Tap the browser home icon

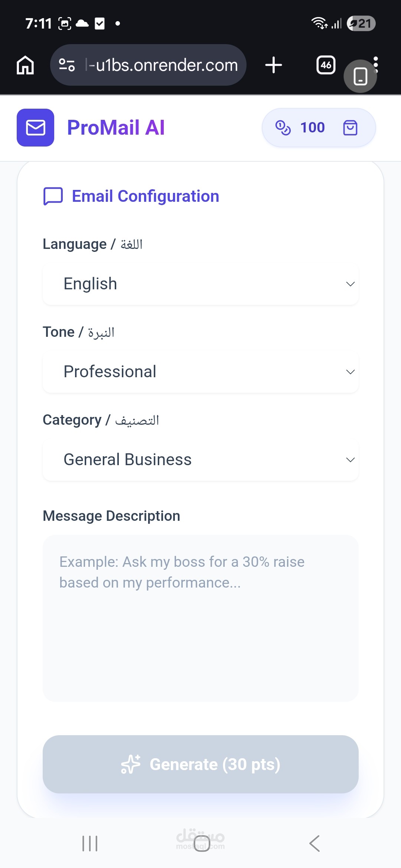pyautogui.click(x=25, y=65)
